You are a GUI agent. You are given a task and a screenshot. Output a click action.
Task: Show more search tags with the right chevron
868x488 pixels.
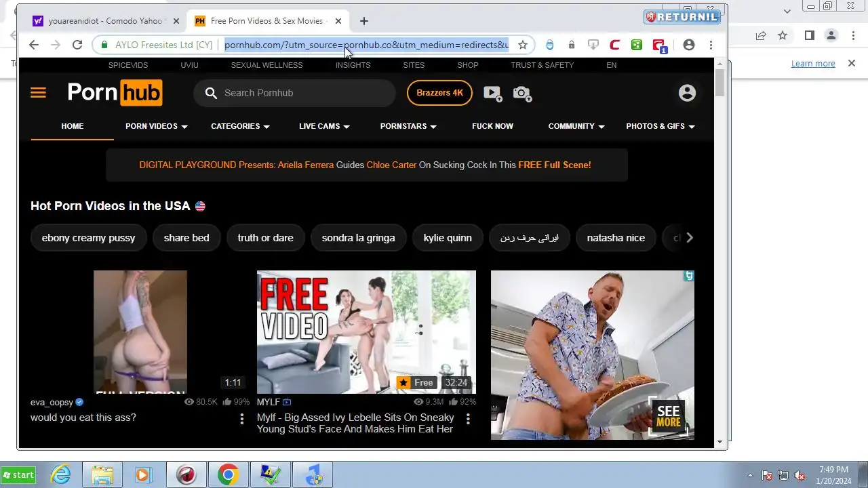[689, 238]
